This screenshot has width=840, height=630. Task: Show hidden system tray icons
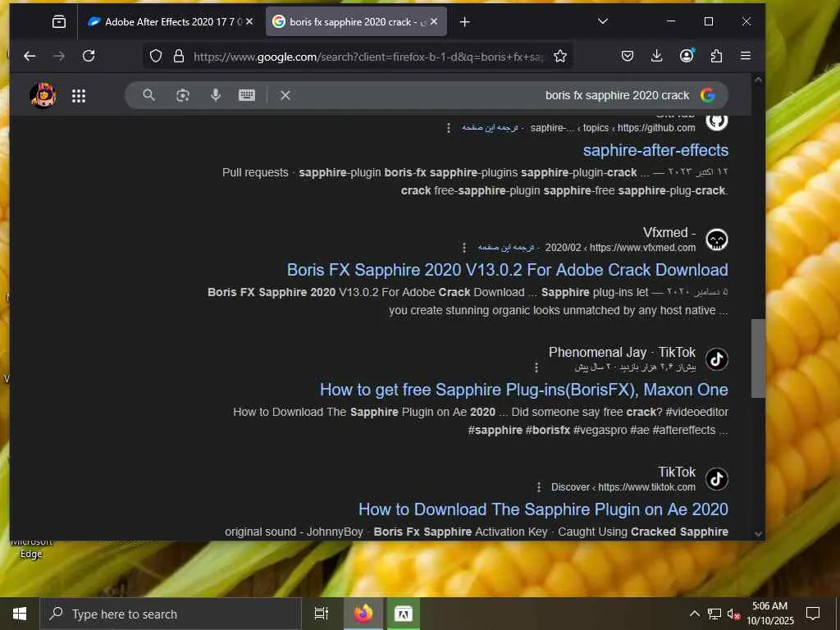coord(694,614)
